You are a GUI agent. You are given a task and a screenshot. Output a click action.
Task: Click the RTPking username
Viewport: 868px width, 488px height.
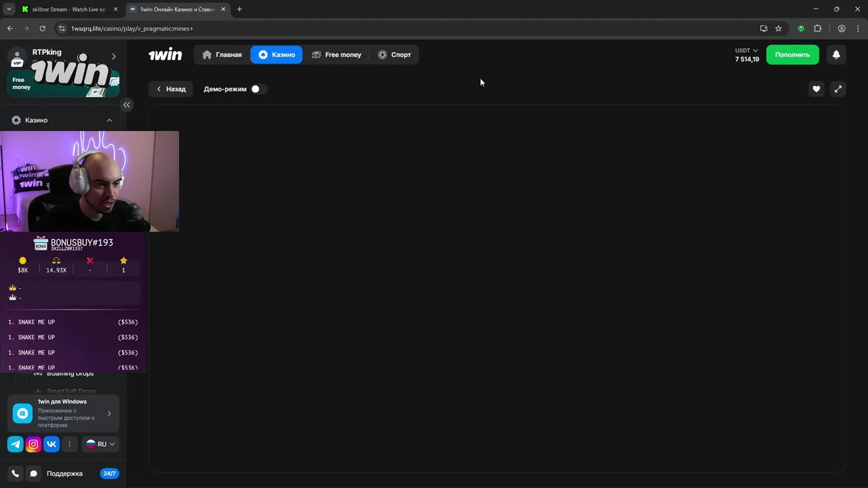[47, 52]
